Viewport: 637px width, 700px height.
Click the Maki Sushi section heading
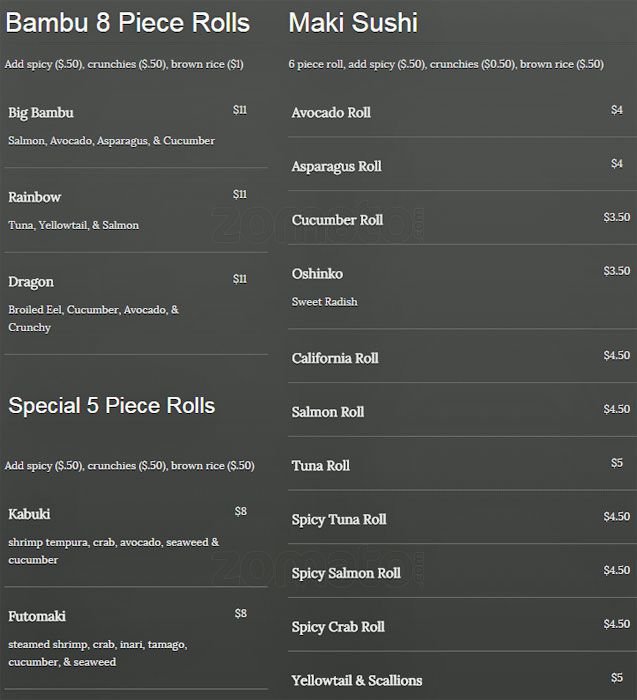(x=353, y=23)
